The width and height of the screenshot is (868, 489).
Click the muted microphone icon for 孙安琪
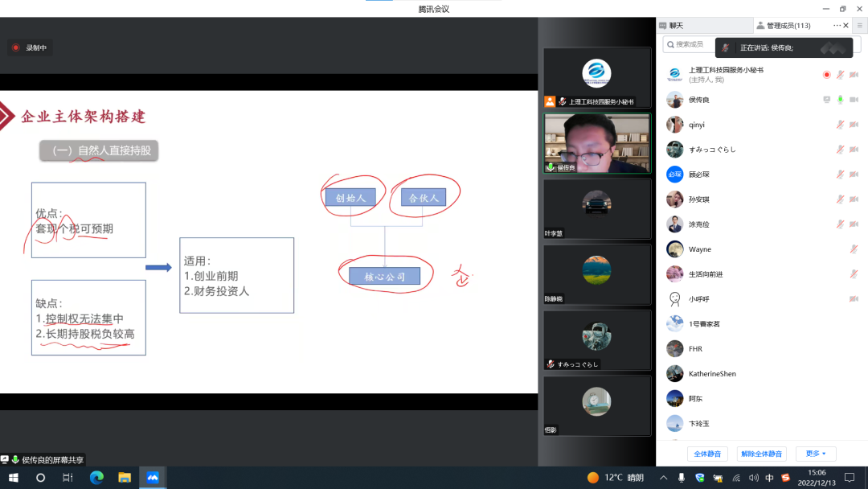pos(841,199)
